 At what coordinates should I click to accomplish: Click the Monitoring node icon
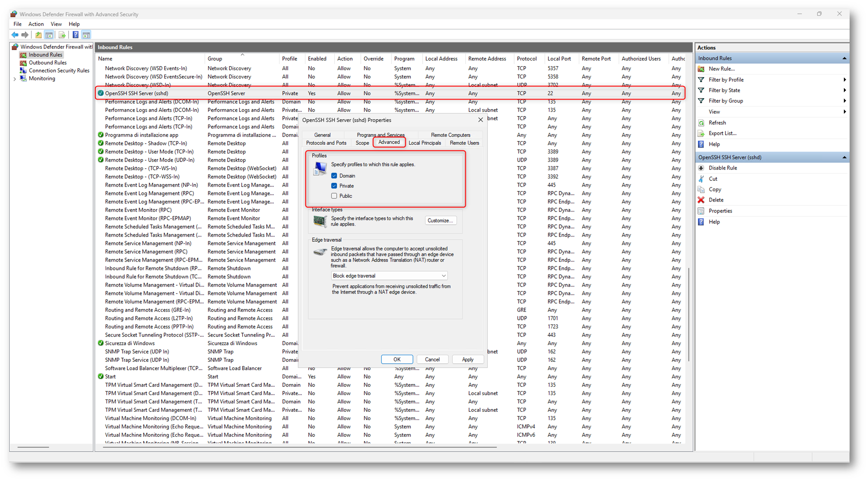(x=23, y=78)
